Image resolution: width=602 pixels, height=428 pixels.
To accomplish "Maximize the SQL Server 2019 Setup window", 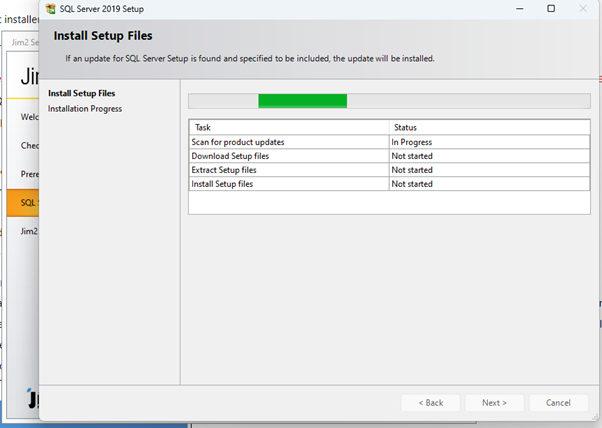I will coord(551,8).
